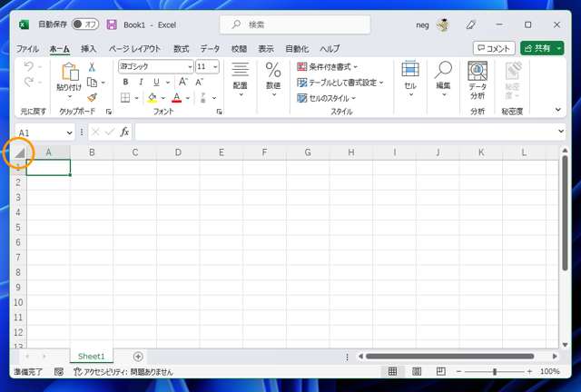Open the 表示 tab
The height and width of the screenshot is (392, 581).
click(x=266, y=48)
